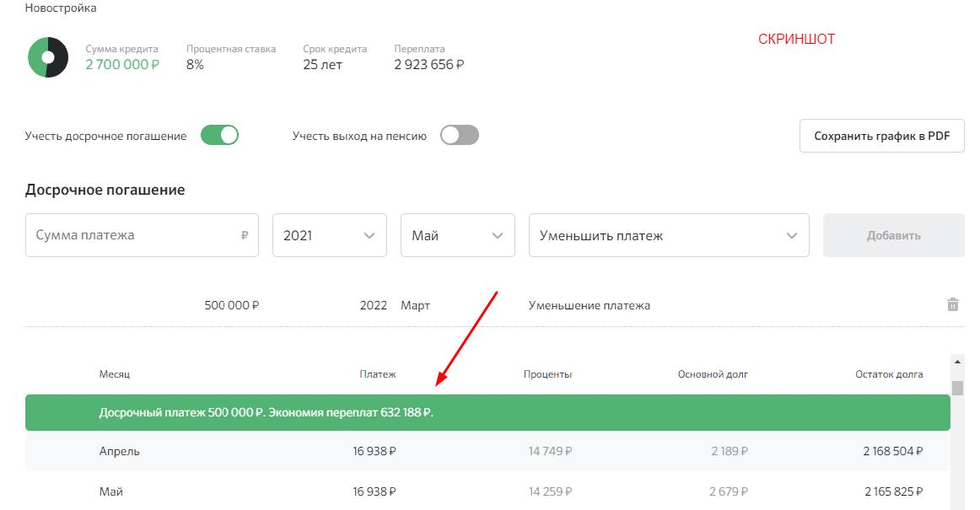Screen dimensions: 980x510
Task: Select the 'Май' row month cell
Action: (111, 491)
